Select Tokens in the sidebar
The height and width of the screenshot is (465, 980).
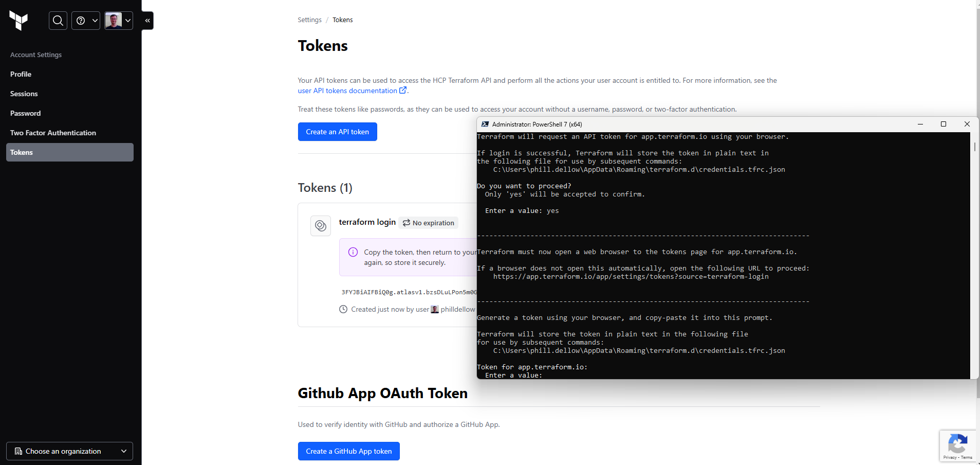pos(70,152)
